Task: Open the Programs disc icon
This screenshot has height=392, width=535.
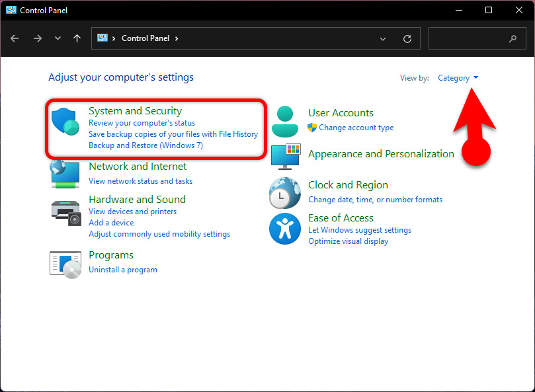Action: coord(65,263)
